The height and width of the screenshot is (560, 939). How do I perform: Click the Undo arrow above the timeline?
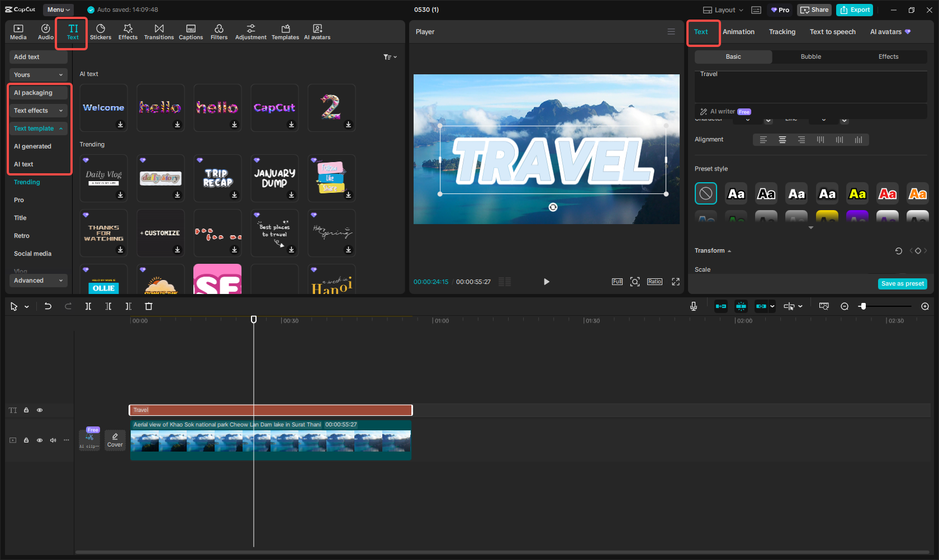point(48,306)
